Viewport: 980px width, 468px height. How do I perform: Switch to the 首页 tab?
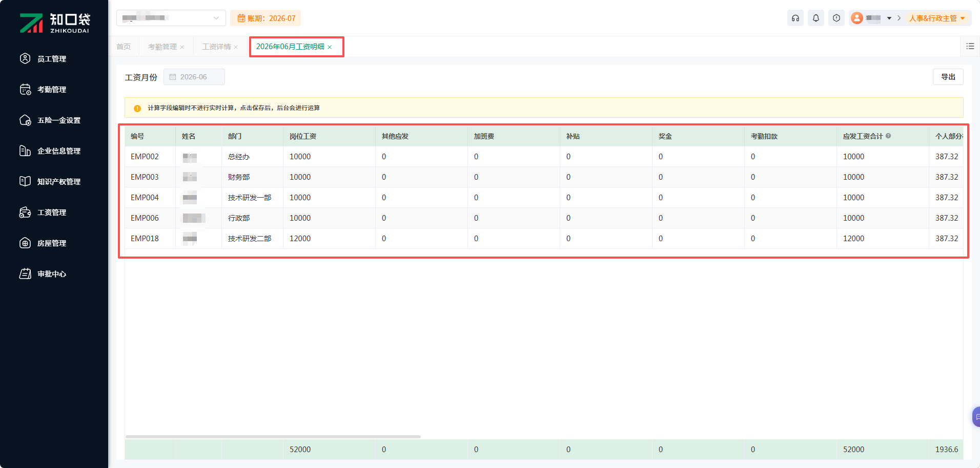tap(124, 47)
